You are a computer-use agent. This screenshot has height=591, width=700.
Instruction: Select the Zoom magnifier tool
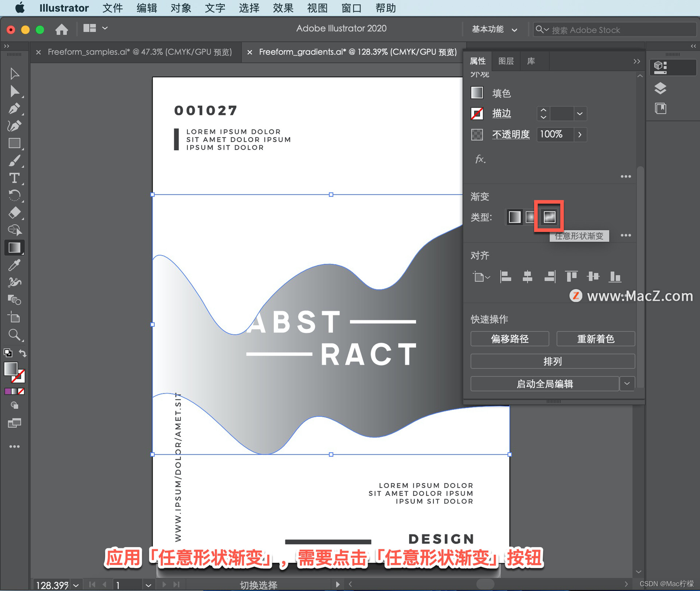[14, 334]
